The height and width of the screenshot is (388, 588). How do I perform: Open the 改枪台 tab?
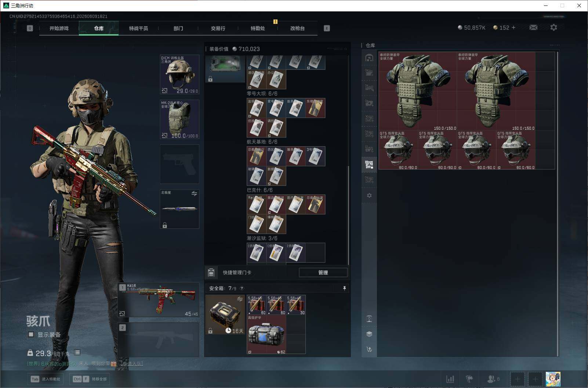297,28
